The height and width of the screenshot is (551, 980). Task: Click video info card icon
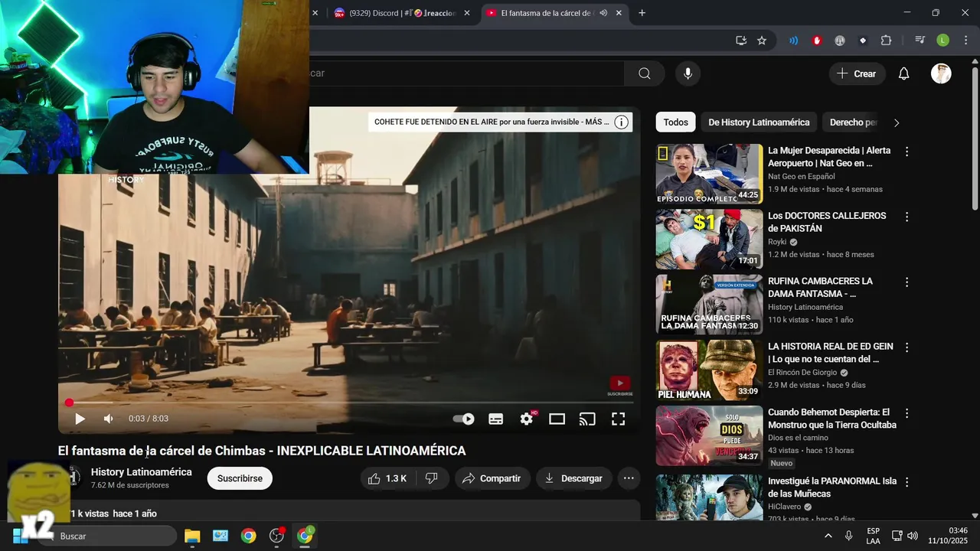coord(622,122)
